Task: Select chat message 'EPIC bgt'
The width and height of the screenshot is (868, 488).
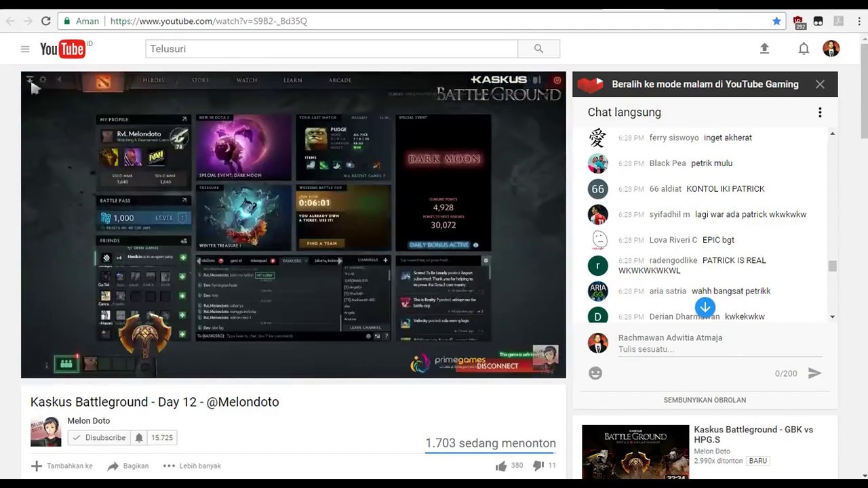Action: point(718,240)
